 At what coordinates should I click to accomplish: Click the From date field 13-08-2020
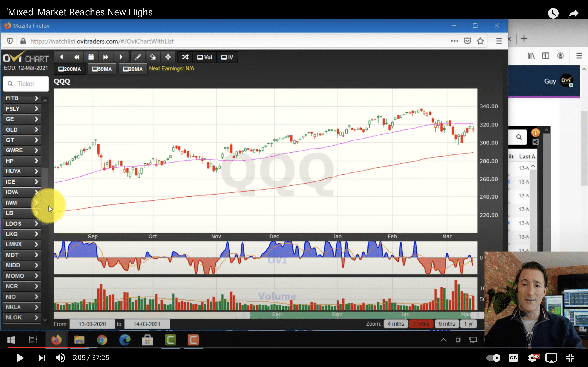92,324
